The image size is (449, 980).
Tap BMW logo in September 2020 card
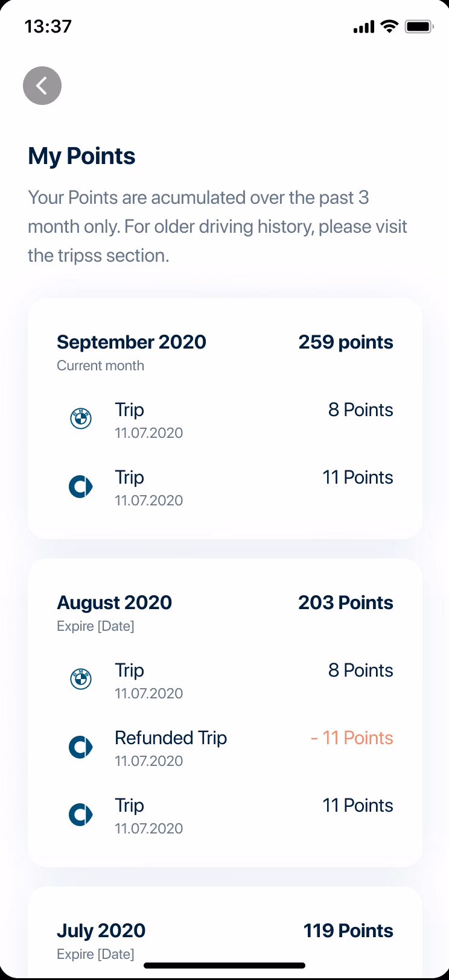tap(81, 419)
